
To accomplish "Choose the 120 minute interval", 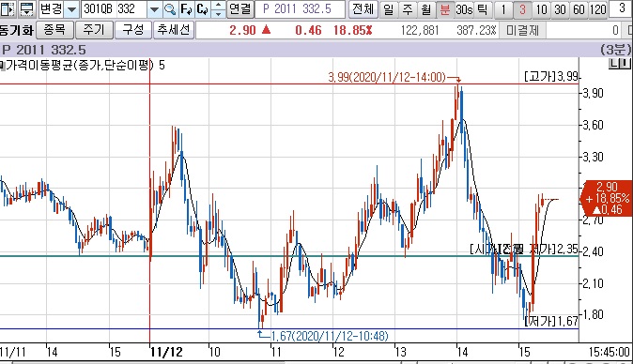I will (598, 9).
